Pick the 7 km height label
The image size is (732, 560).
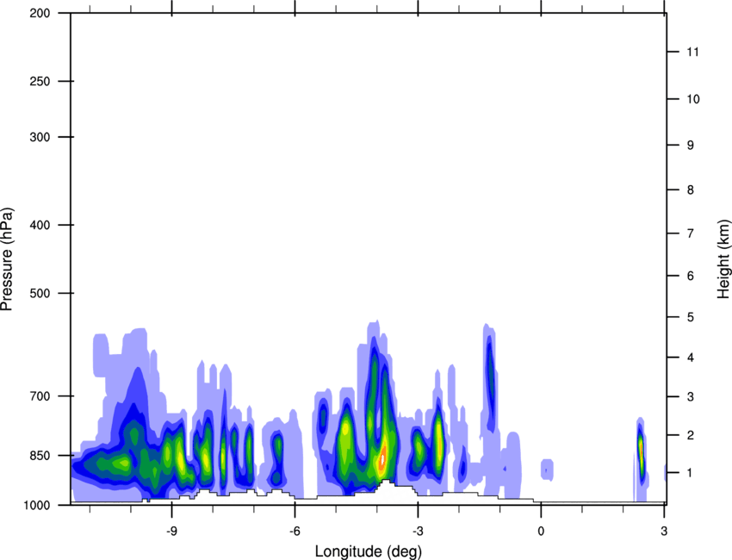tap(691, 233)
